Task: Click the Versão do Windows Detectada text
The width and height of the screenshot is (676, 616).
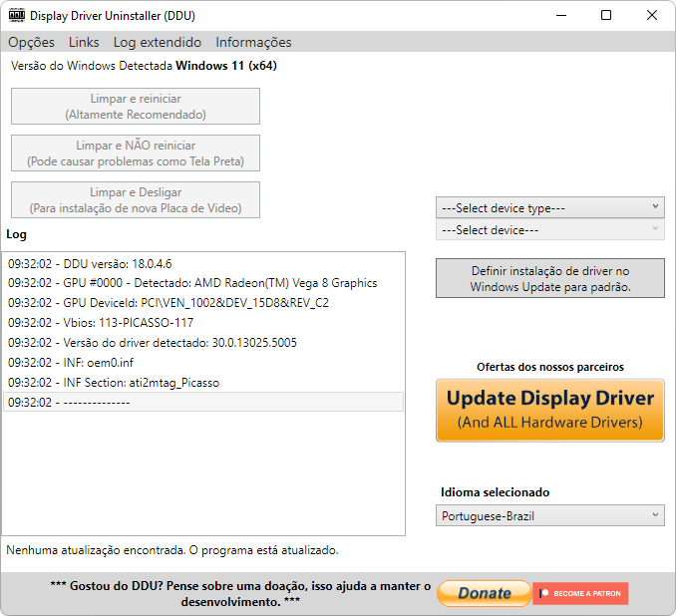Action: [144, 66]
